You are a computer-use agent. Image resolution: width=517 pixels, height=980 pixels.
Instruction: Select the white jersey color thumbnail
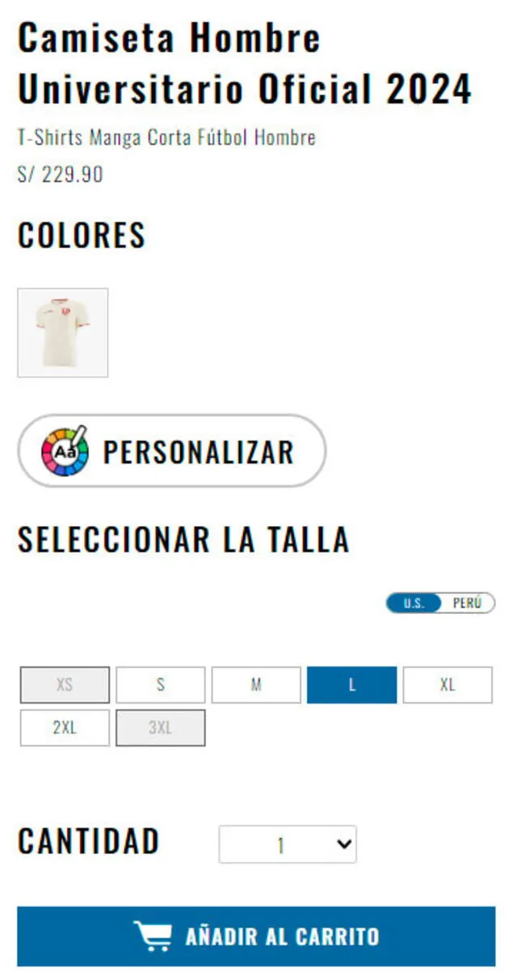pos(61,331)
